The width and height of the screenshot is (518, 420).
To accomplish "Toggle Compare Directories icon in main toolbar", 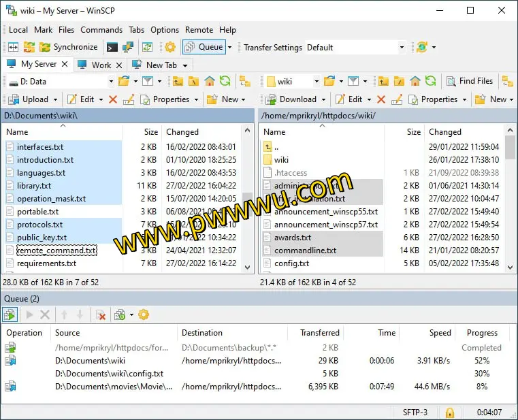I will pos(13,47).
